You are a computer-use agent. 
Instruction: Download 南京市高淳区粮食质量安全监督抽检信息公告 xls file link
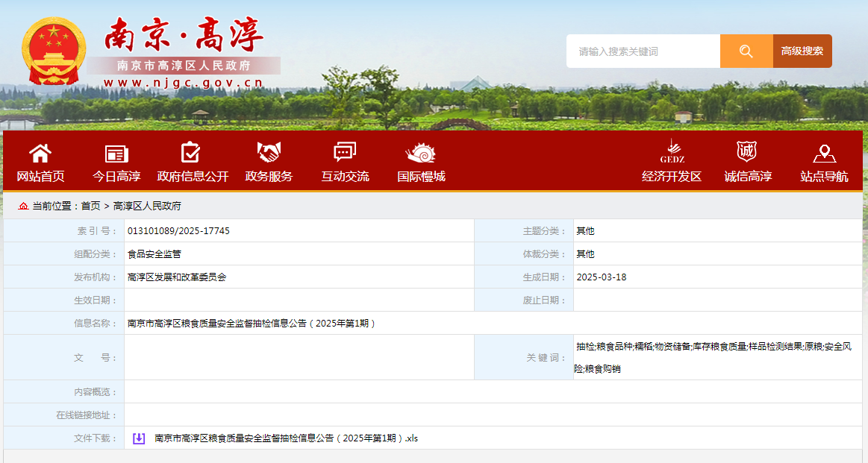pos(286,438)
